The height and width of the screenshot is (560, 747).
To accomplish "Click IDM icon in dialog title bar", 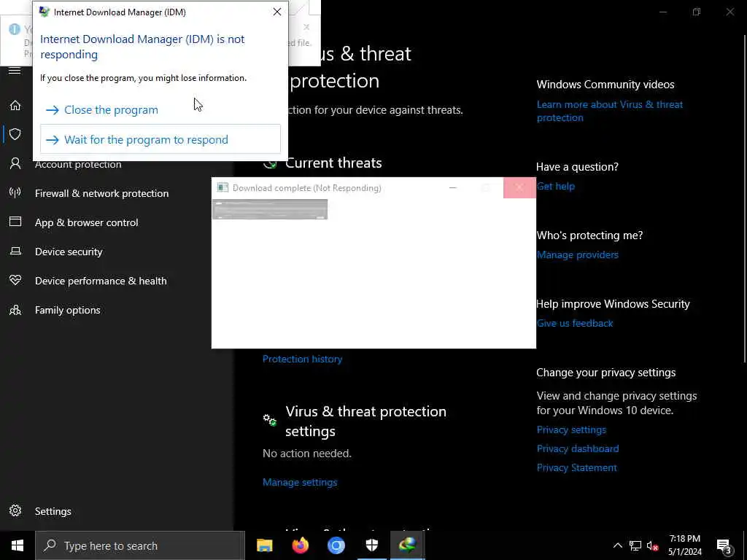I will point(44,12).
